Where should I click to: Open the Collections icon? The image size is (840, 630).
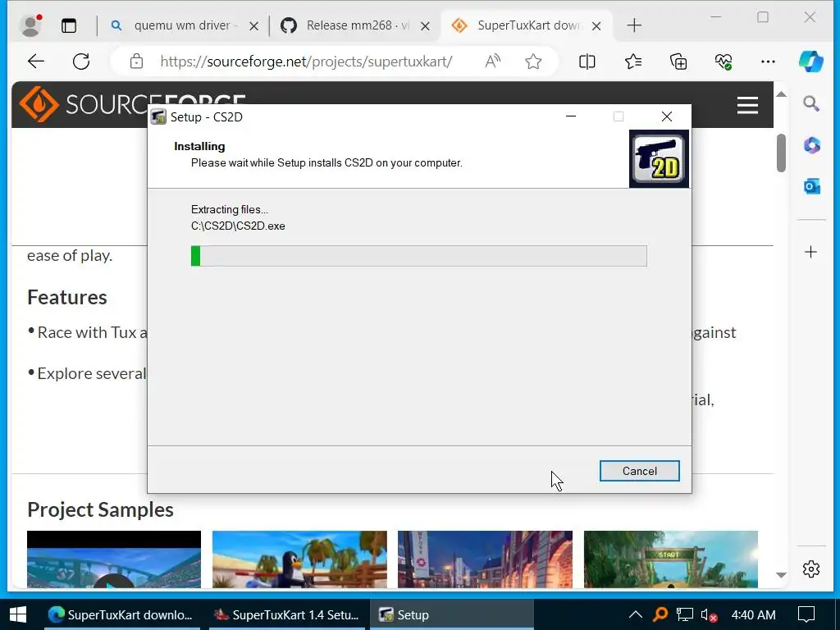point(678,61)
